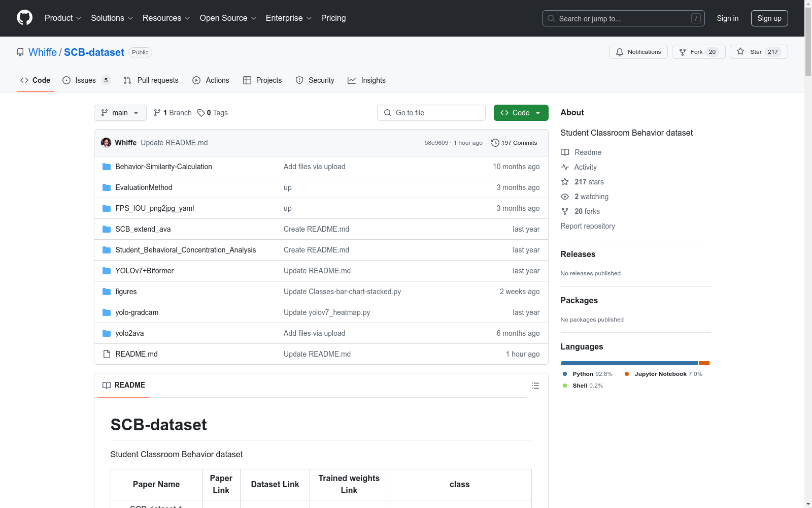Viewport: 812px width, 508px height.
Task: Click the Fork icon
Action: (x=683, y=52)
